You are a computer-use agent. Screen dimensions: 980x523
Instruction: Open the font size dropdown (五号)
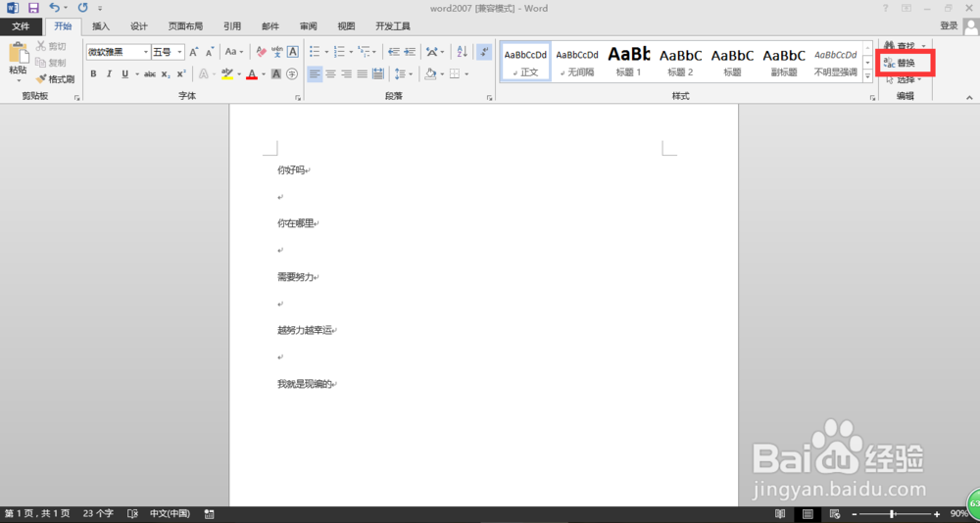pyautogui.click(x=180, y=52)
